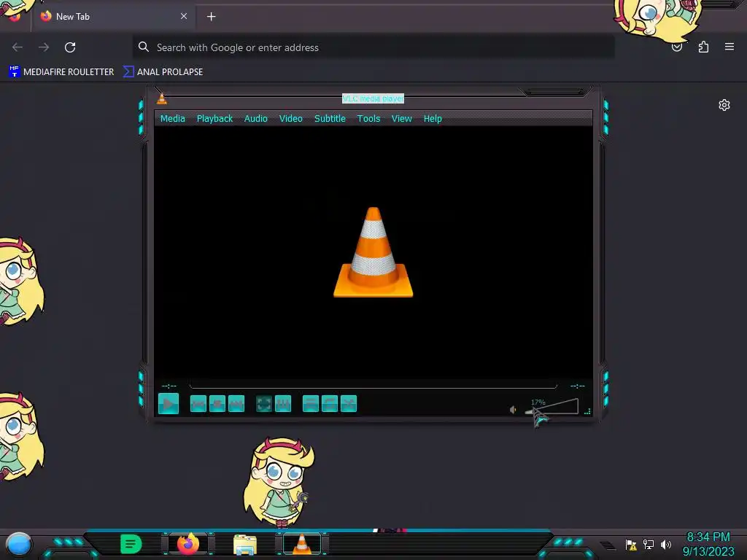Toggle VLC fullscreen mode
747x560 pixels.
(x=264, y=404)
